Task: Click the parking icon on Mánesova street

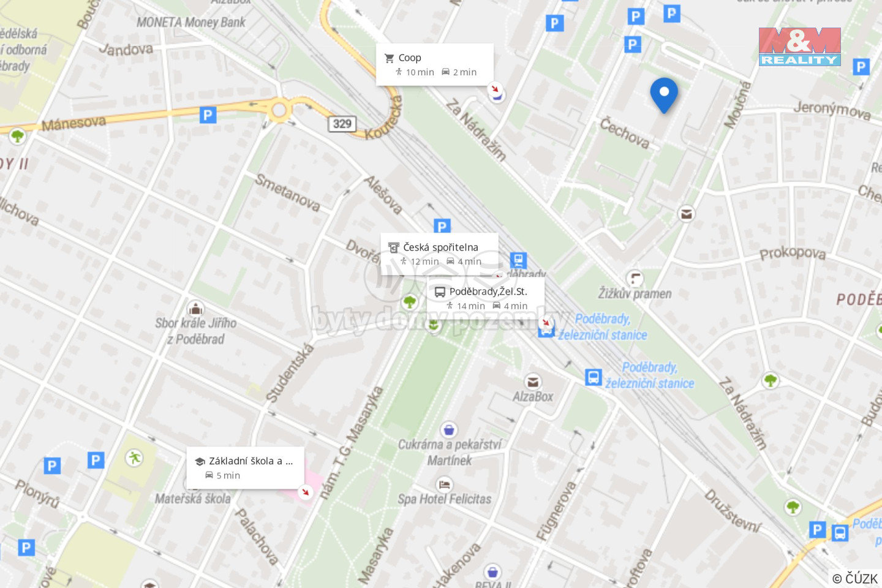Action: pos(208,115)
